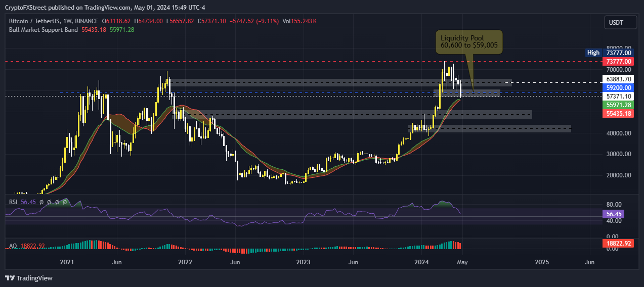The width and height of the screenshot is (644, 287).
Task: Select the AO indicator label
Action: 13,246
